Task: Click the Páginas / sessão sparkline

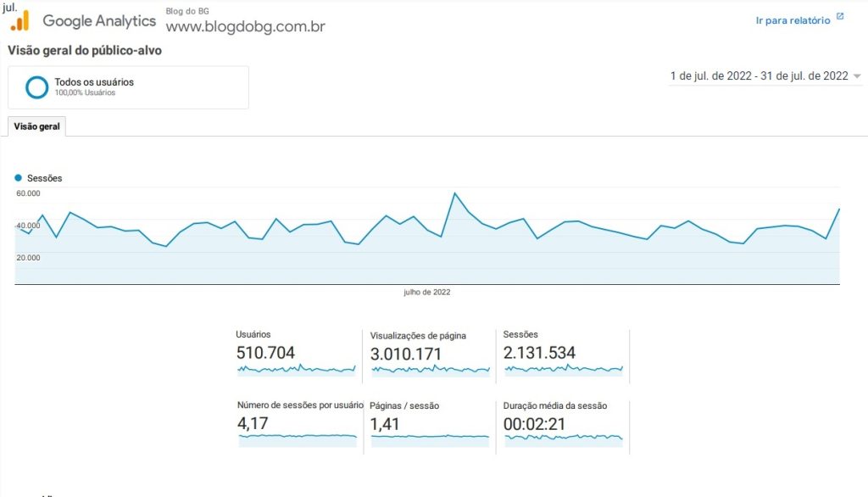Action: pos(430,440)
